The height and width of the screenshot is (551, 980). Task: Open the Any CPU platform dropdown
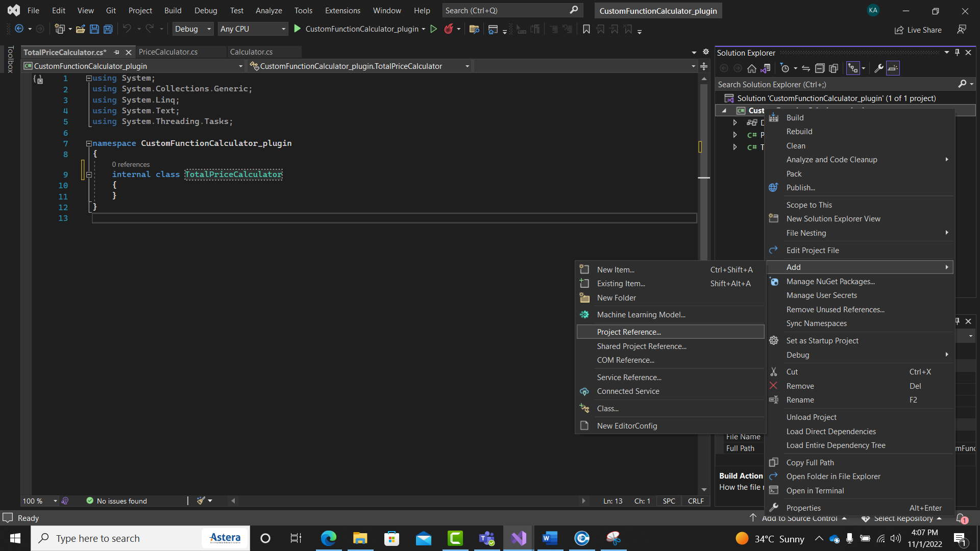(253, 29)
